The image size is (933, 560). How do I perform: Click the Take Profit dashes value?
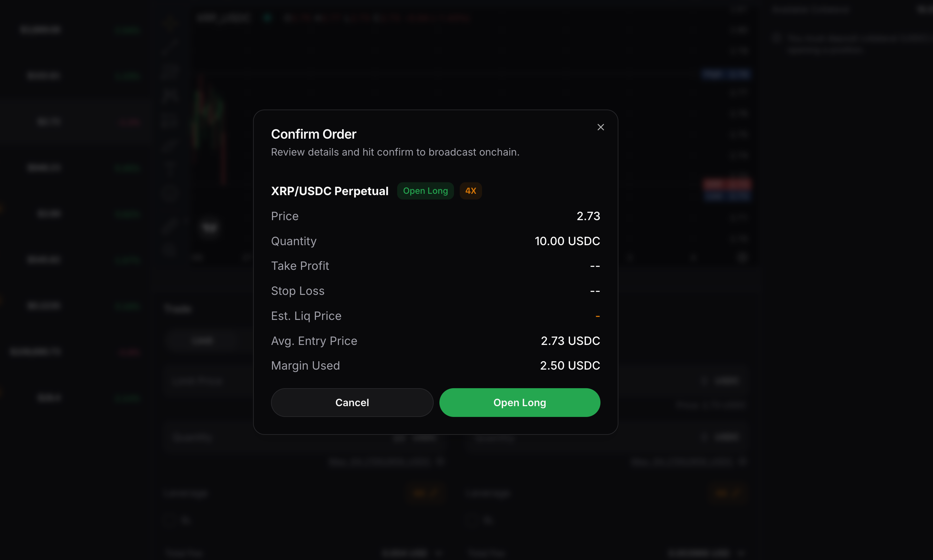point(595,266)
